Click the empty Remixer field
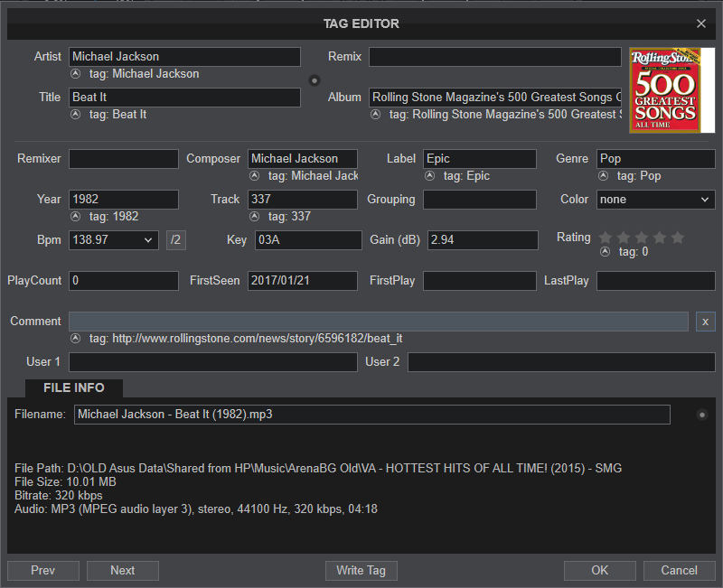 [124, 159]
